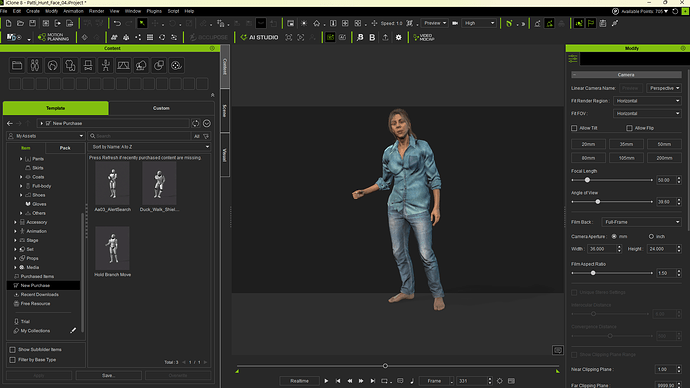Click the settings gear in toolbar

pos(399,37)
